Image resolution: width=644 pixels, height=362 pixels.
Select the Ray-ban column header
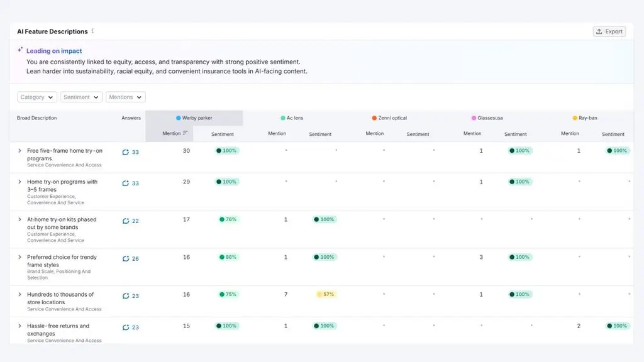(x=585, y=118)
